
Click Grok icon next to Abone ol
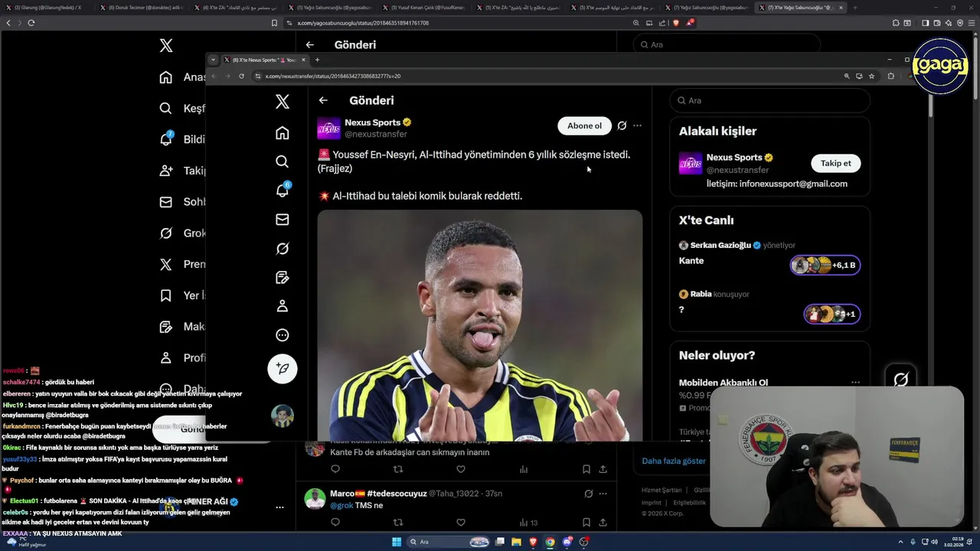(622, 126)
